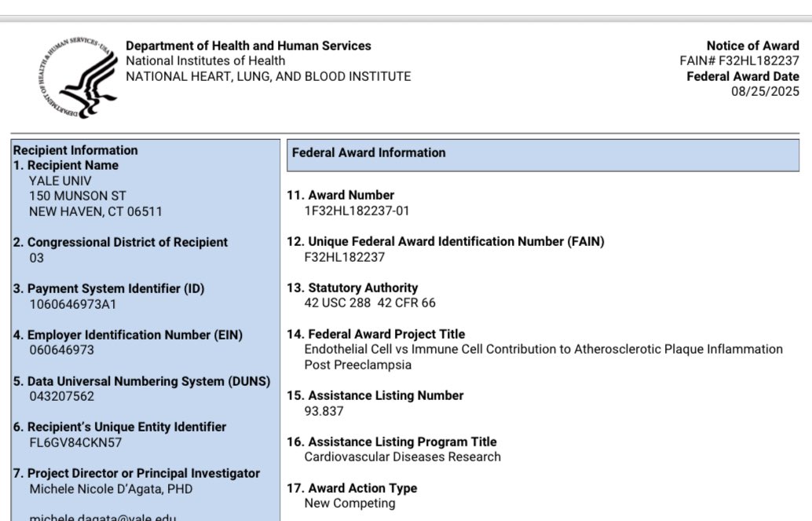Viewport: 812px width, 521px height.
Task: Select 'Department of Health and Human Services' heading
Action: (249, 46)
